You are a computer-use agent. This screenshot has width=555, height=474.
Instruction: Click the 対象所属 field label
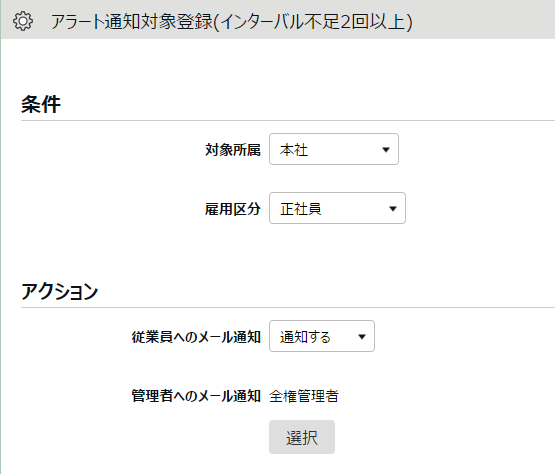(233, 150)
